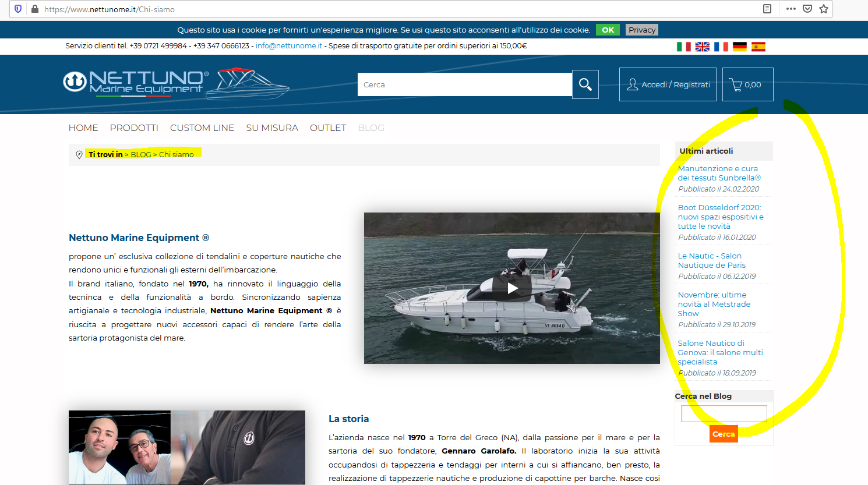
Task: Click the orange Cerca blog button
Action: [724, 434]
